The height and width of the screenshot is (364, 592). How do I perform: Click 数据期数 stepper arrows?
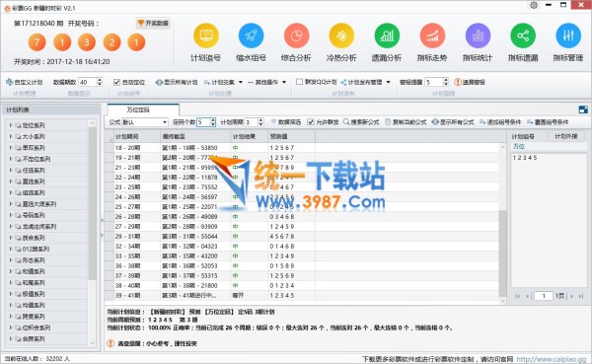(100, 82)
